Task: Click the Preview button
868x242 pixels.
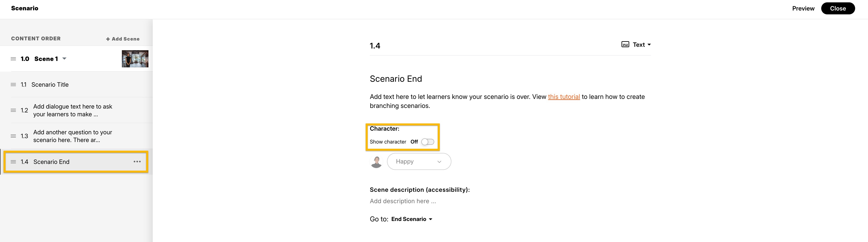Action: coord(803,8)
